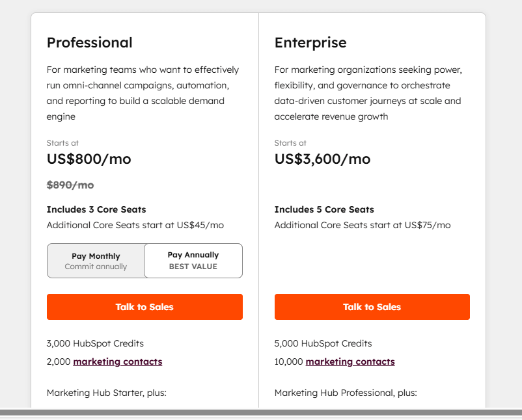Click the 3,000 HubSpot Credits line
The image size is (522, 420).
[95, 343]
